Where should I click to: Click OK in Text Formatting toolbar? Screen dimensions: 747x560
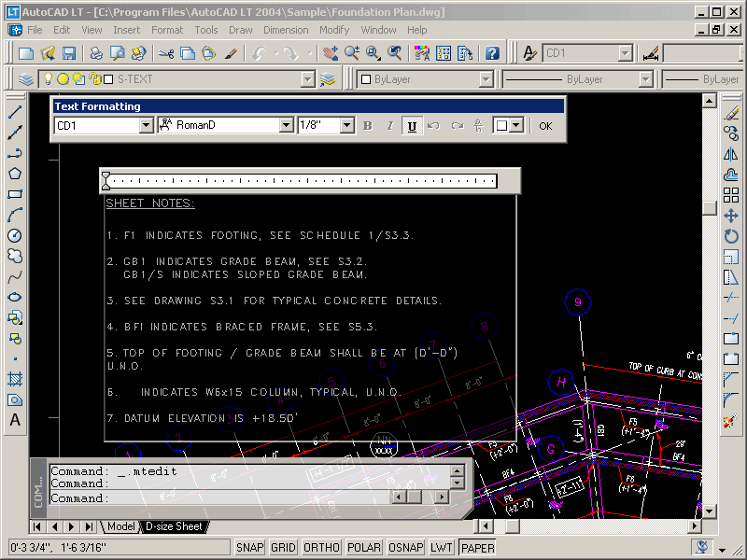point(545,125)
